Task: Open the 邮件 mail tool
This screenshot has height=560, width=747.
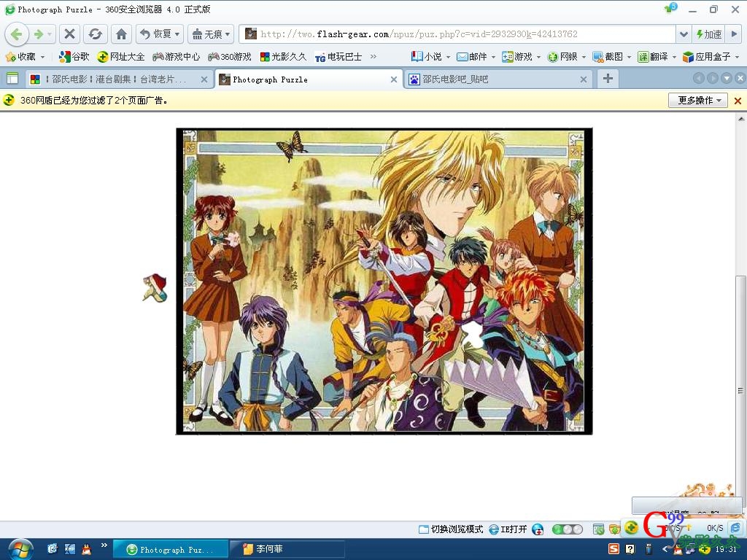Action: (x=472, y=57)
